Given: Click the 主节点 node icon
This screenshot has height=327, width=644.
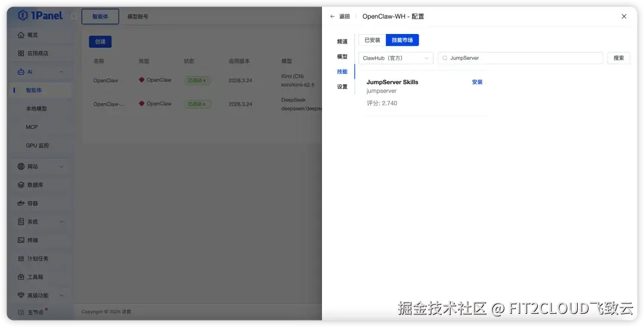Looking at the screenshot, I should [21, 312].
